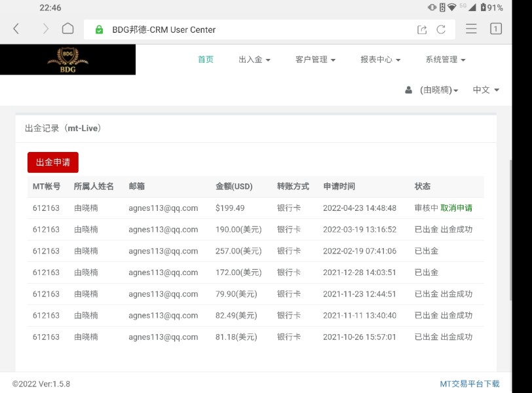The width and height of the screenshot is (532, 393).
Task: Open the (由晓楠) account dropdown
Action: coord(439,90)
